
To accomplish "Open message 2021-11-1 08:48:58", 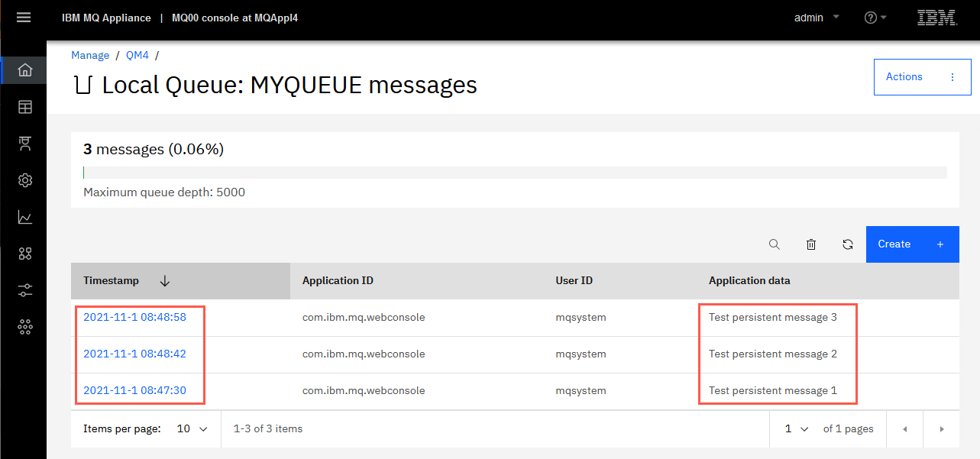I will 134,317.
